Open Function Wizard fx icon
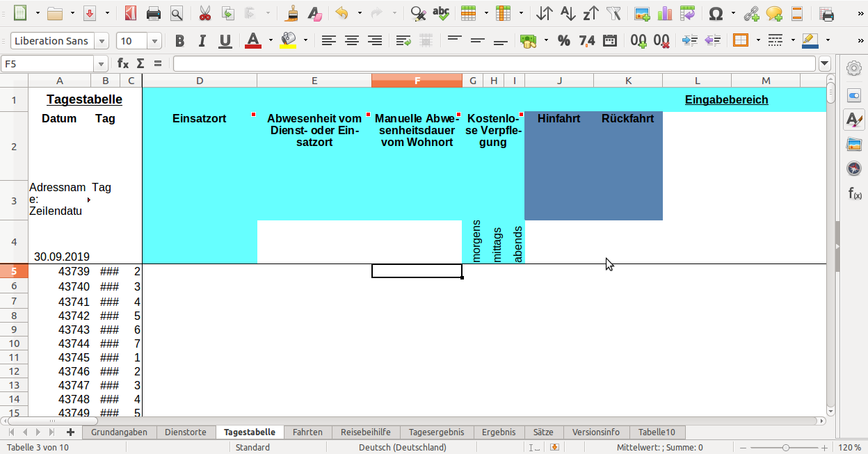This screenshot has height=454, width=868. 123,64
